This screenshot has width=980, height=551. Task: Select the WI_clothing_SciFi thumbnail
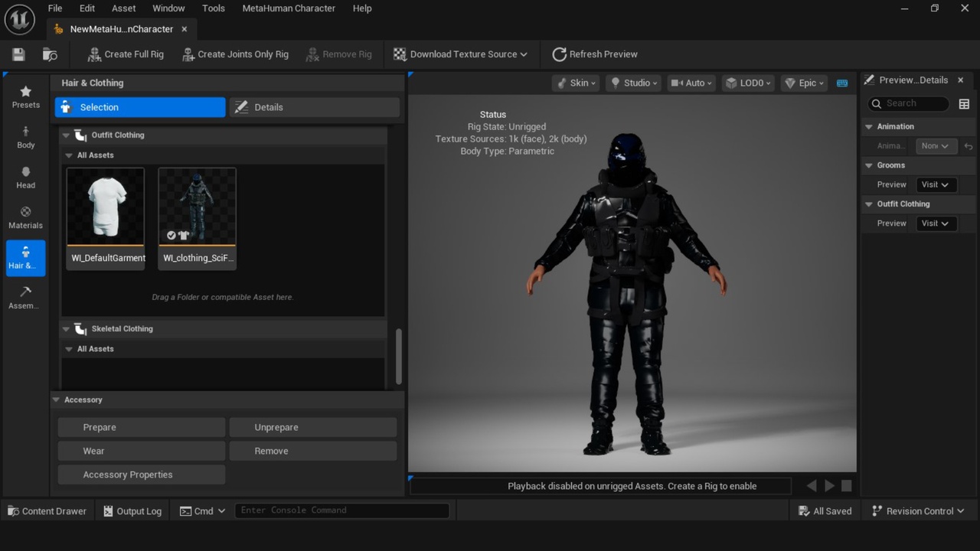[198, 218]
